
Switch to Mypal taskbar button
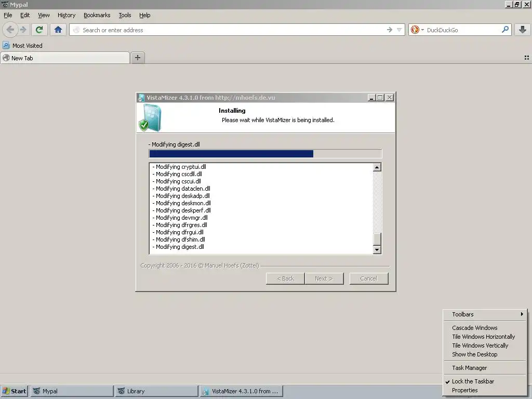click(72, 391)
